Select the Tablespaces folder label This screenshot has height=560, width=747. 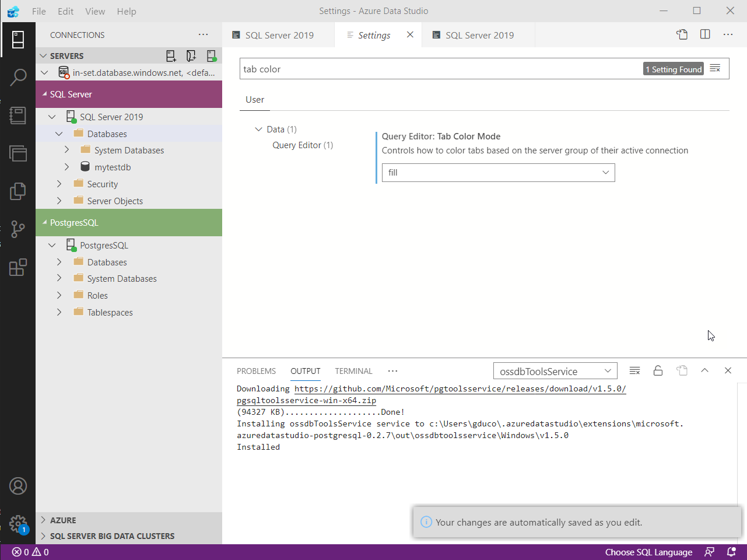pos(110,313)
